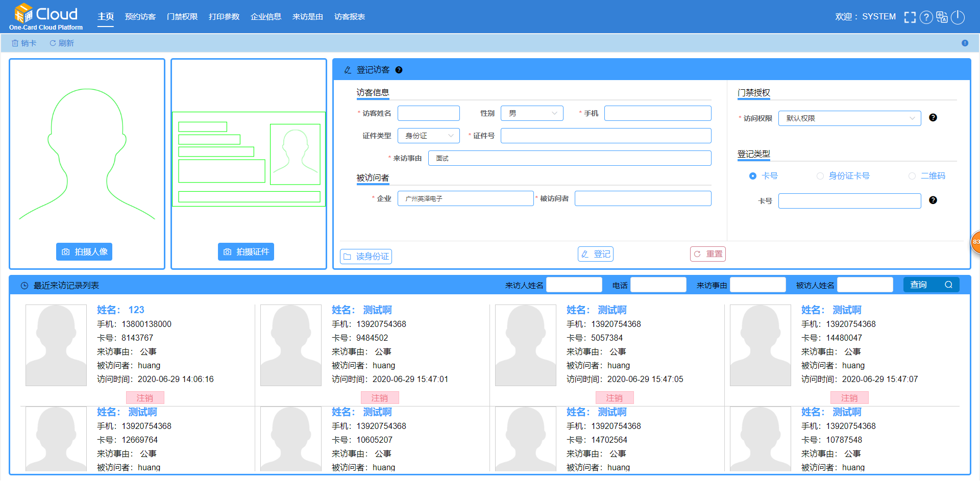Expand the 证件类型 dropdown
This screenshot has width=980, height=483.
(x=428, y=136)
